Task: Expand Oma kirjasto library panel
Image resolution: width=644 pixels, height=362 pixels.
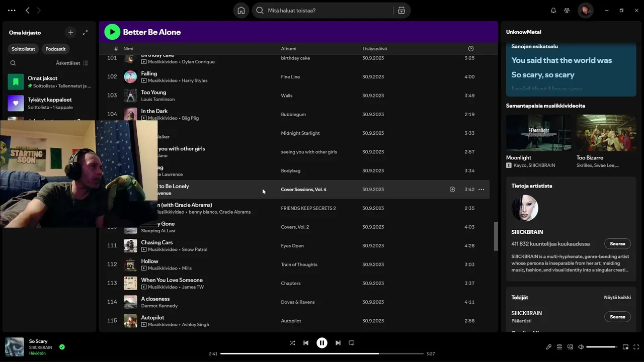Action: 85,32
